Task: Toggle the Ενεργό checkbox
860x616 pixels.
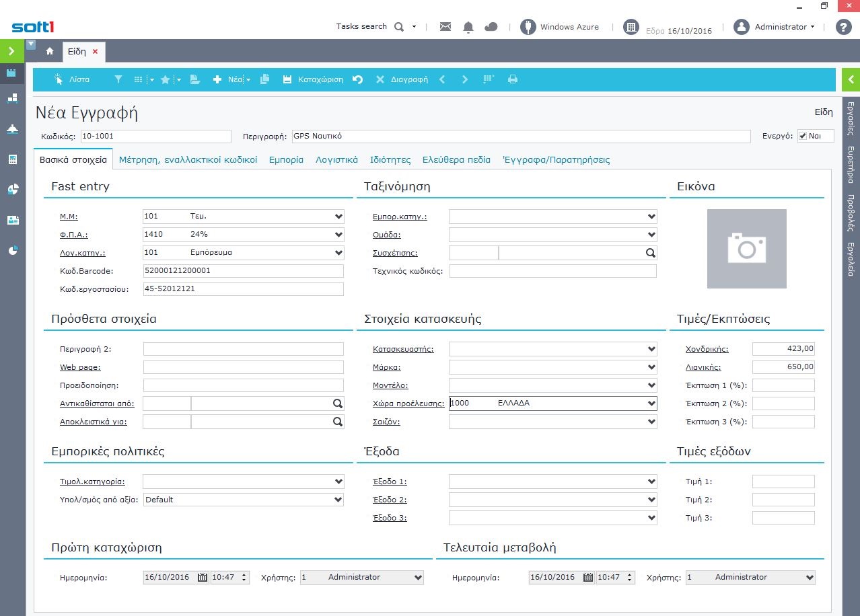Action: tap(802, 136)
